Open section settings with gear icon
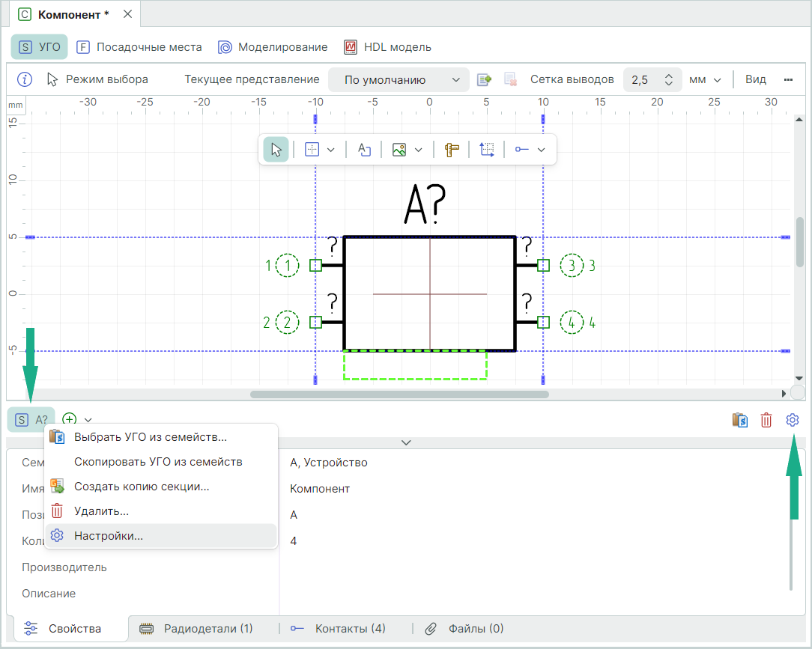The width and height of the screenshot is (812, 649). pyautogui.click(x=793, y=420)
